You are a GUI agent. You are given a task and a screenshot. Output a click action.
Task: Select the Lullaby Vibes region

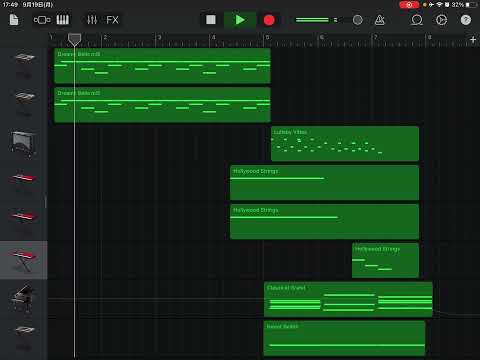(345, 144)
